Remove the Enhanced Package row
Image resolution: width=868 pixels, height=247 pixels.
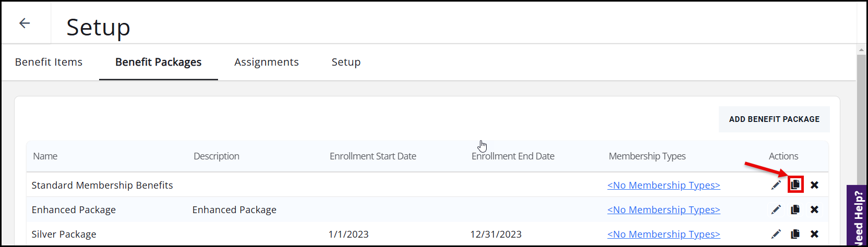tap(814, 209)
